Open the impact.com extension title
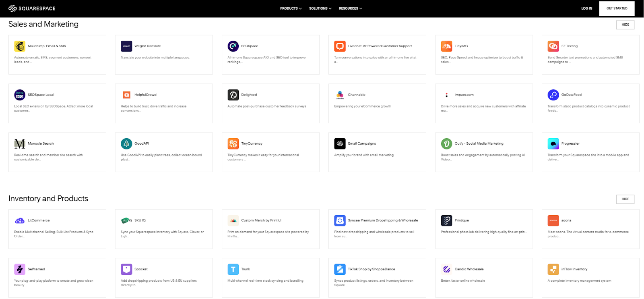The height and width of the screenshot is (299, 644). click(x=464, y=95)
